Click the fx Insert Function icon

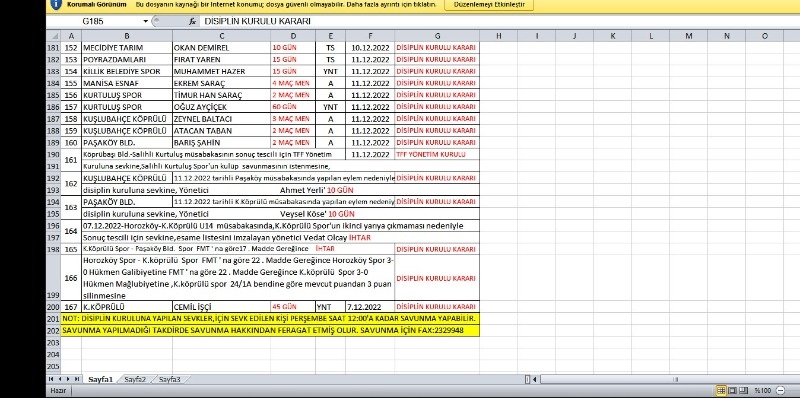(192, 21)
